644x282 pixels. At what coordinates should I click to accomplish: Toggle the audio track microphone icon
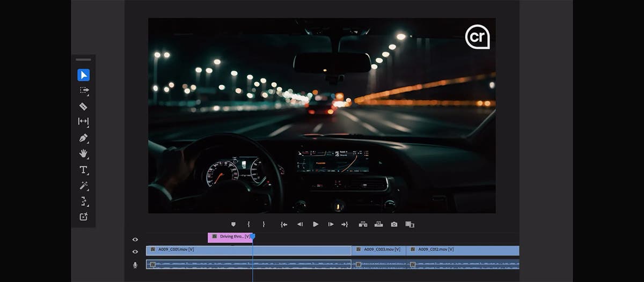(135, 265)
